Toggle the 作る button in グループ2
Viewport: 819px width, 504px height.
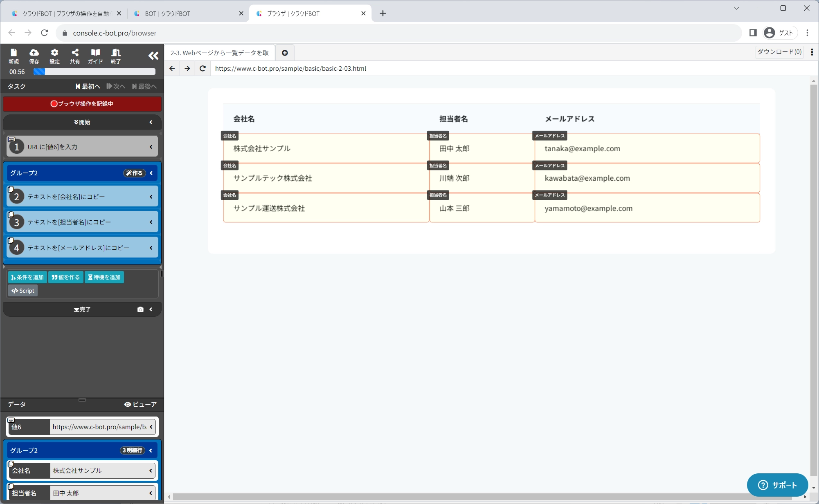tap(134, 173)
